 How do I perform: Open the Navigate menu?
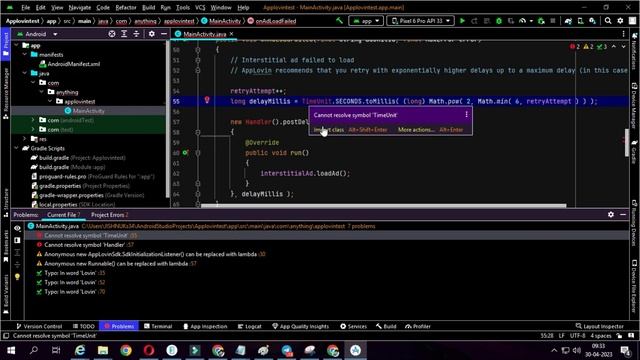click(80, 7)
